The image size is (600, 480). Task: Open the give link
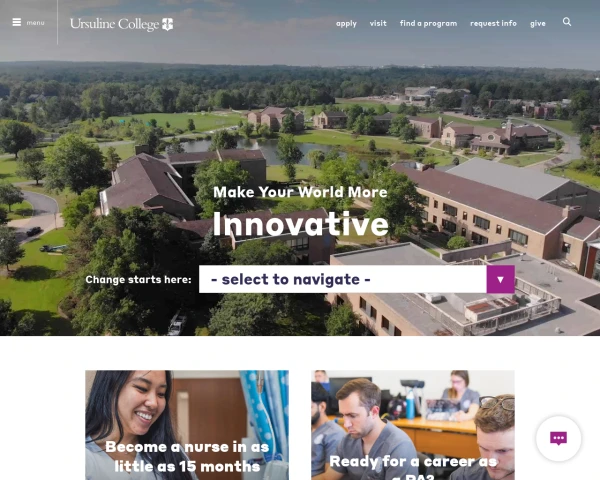pyautogui.click(x=538, y=24)
